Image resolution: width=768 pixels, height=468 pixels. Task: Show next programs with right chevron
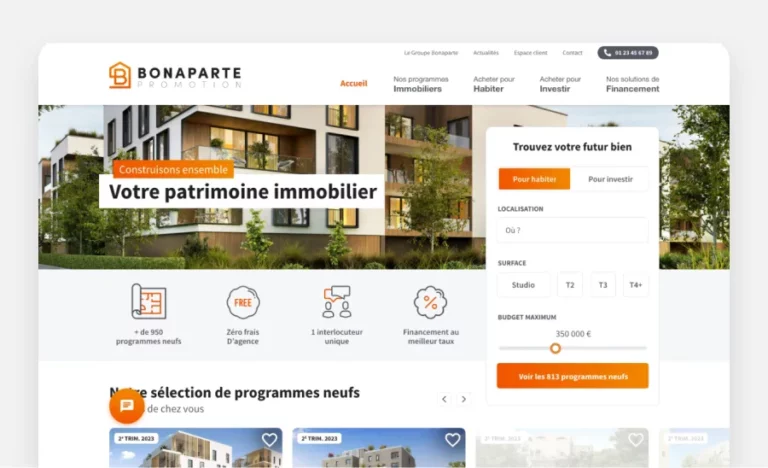(463, 399)
